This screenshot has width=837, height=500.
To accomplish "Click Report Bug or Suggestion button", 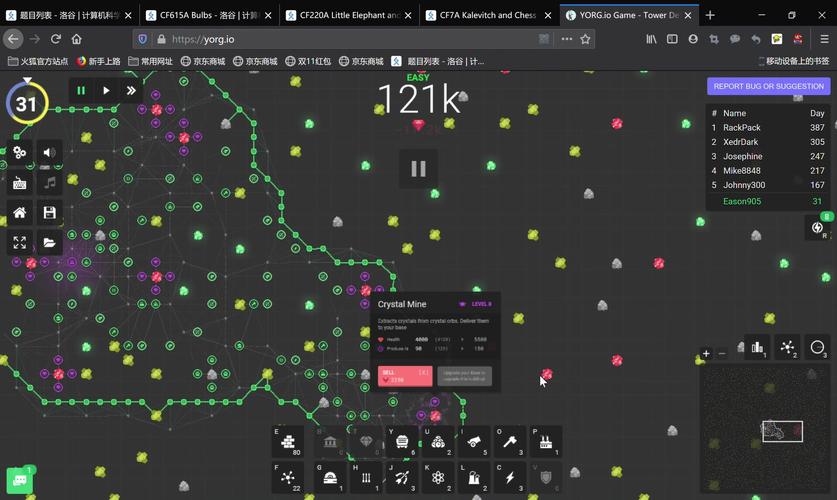I will pyautogui.click(x=769, y=86).
